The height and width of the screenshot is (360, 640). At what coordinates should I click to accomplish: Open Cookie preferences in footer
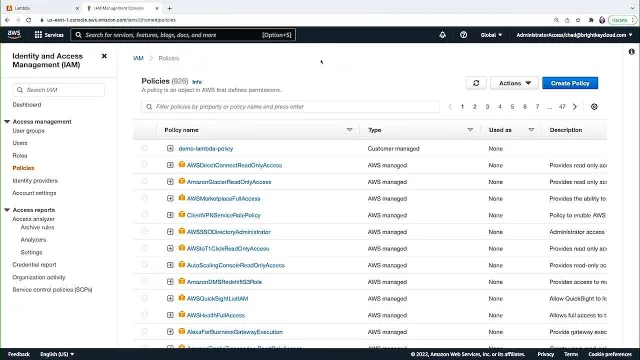point(610,354)
